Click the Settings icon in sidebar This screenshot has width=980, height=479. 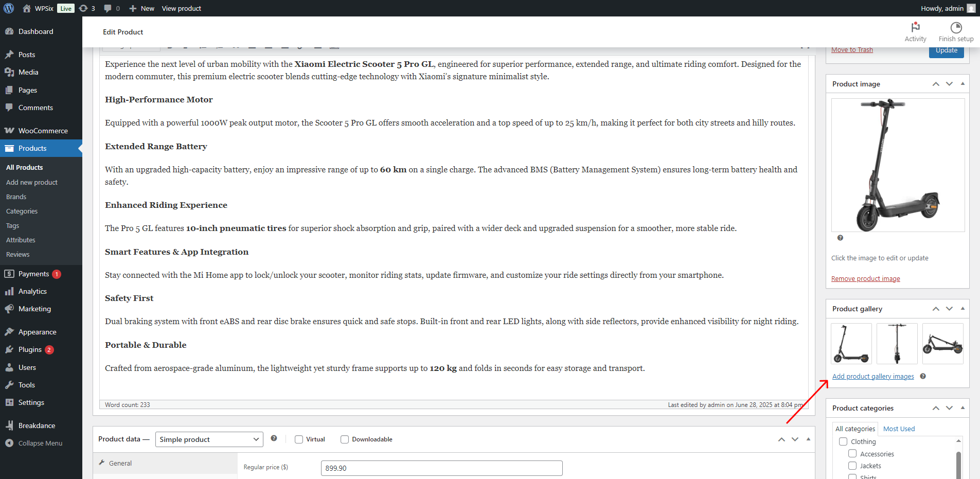pos(9,402)
